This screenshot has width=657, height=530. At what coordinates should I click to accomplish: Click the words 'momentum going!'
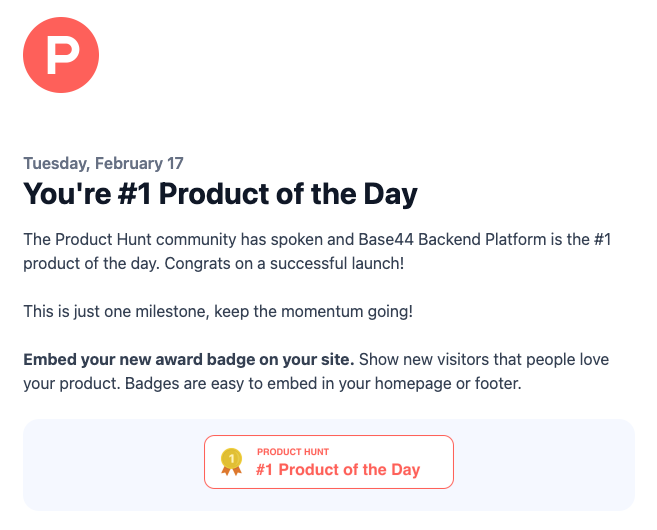tap(347, 312)
